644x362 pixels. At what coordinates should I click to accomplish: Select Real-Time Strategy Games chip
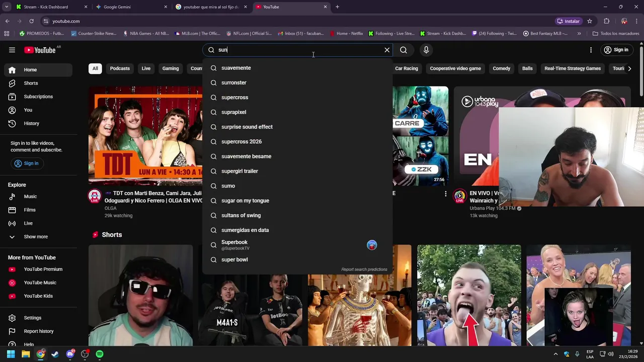[573, 68]
